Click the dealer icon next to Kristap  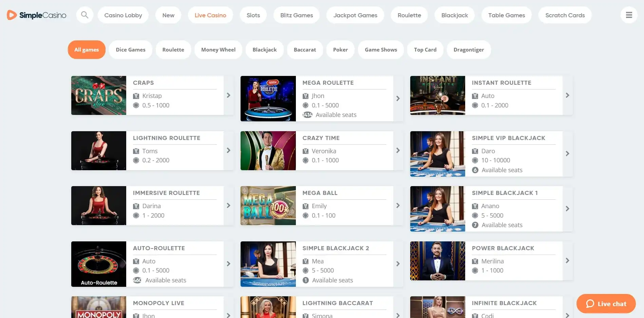[x=136, y=96]
